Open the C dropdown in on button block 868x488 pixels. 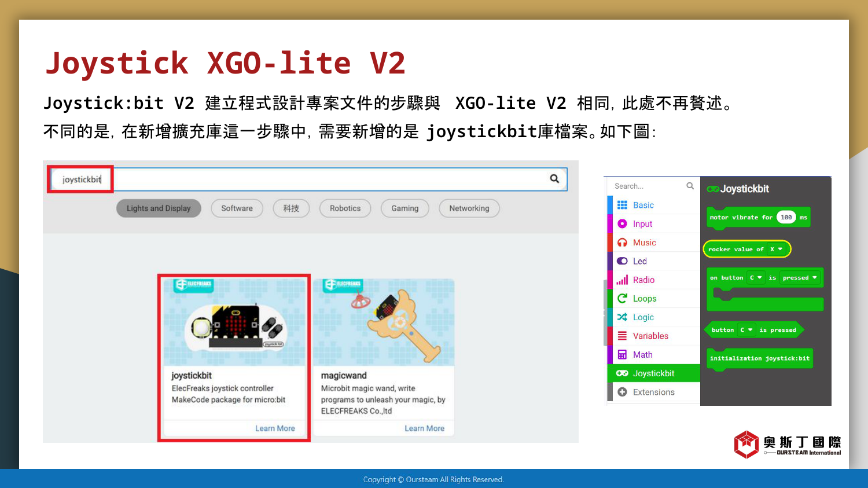(756, 278)
